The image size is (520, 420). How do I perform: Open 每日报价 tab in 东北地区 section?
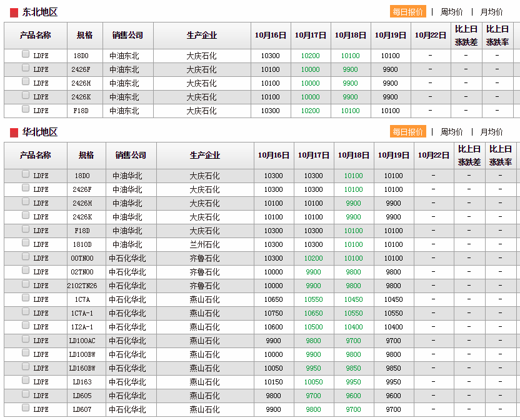click(x=407, y=12)
